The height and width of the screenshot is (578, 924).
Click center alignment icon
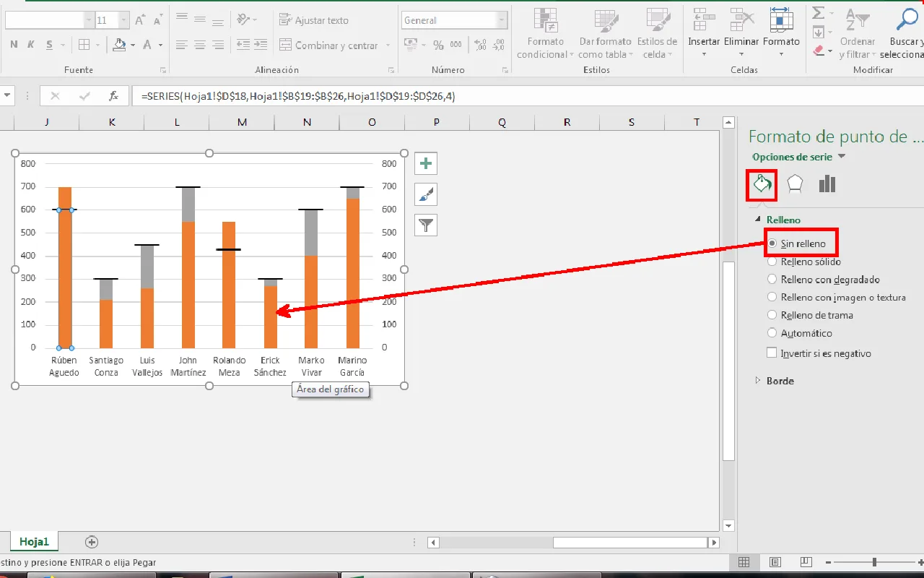(200, 45)
